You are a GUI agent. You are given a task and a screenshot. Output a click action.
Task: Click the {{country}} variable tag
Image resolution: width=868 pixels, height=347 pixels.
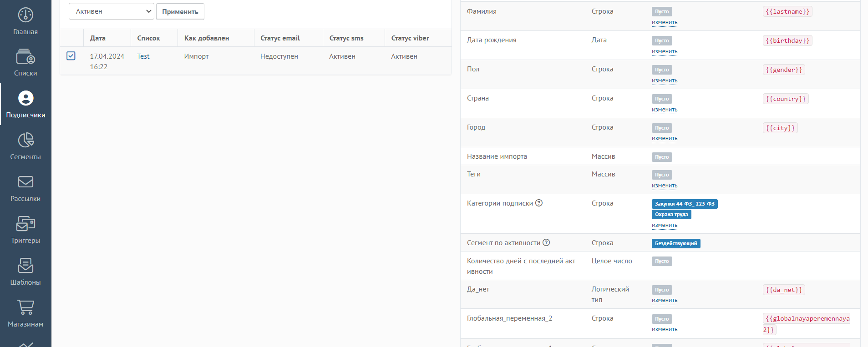point(786,99)
